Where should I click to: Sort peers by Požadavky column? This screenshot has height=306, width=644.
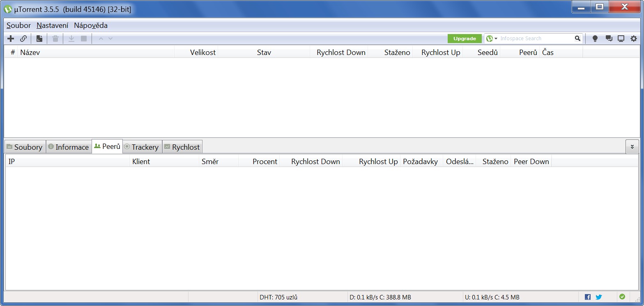[422, 162]
